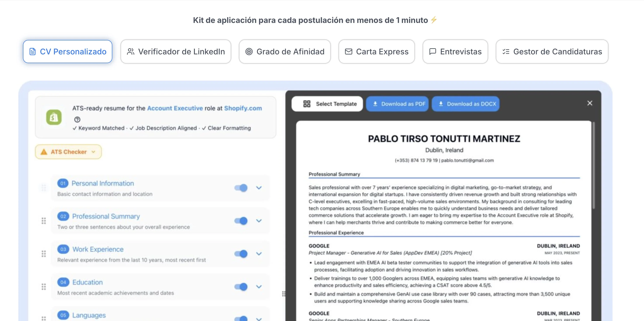Click the Languages section title
The width and height of the screenshot is (644, 321).
coord(89,315)
